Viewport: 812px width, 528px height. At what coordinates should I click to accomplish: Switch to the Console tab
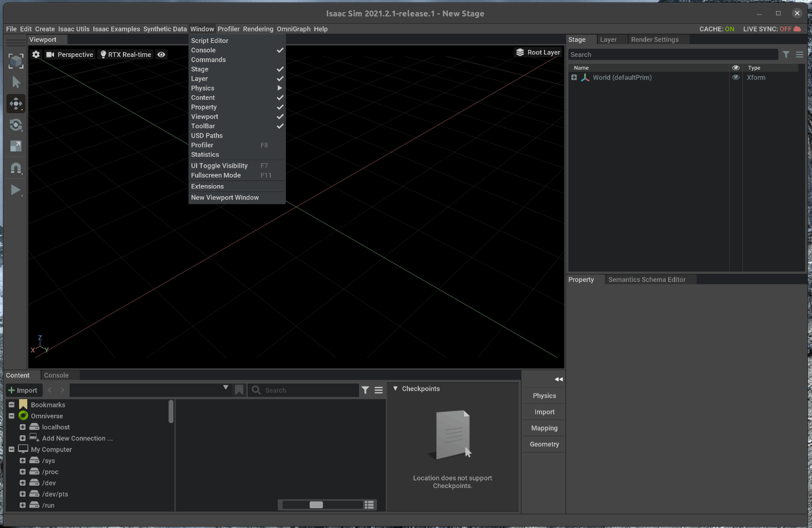coord(56,375)
